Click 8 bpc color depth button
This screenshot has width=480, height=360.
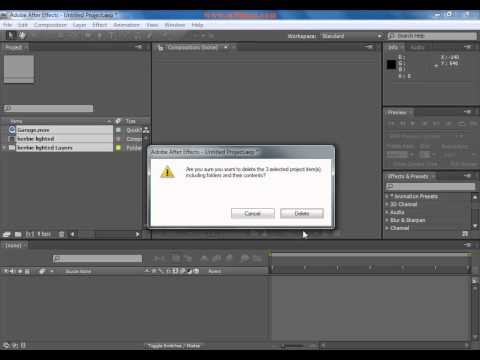44,234
